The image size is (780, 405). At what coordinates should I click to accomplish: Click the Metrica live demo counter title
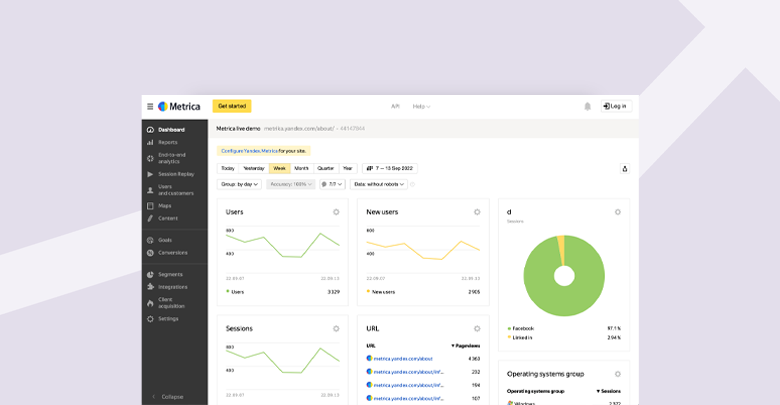238,129
